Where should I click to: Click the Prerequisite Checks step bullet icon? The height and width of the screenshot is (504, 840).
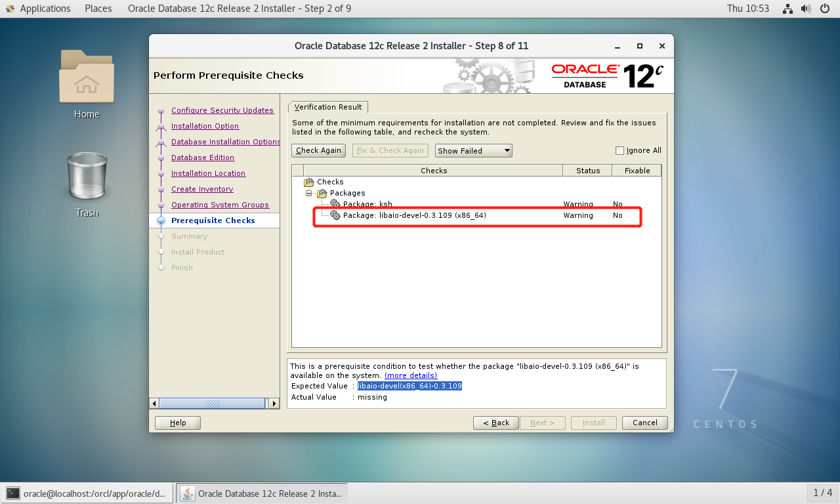coord(161,221)
